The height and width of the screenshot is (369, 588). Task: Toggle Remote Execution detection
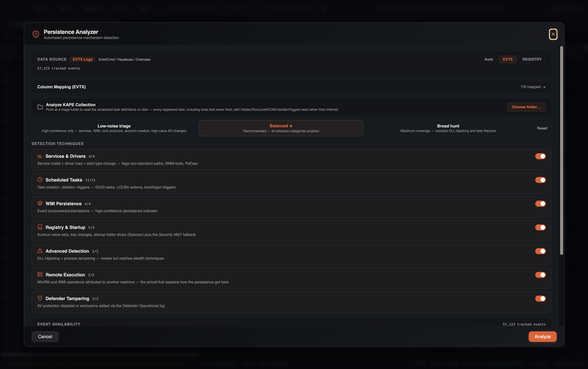tap(540, 275)
